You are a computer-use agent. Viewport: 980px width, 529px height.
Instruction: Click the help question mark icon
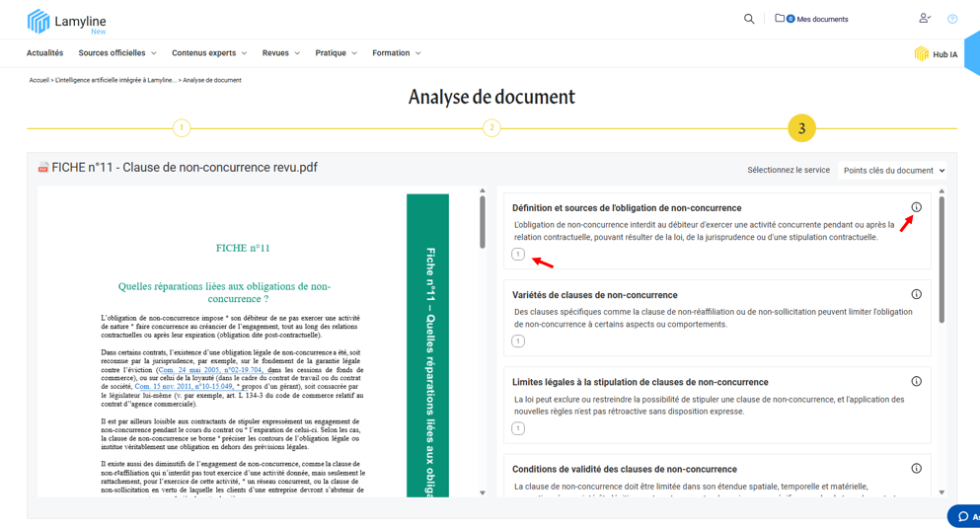pos(952,19)
